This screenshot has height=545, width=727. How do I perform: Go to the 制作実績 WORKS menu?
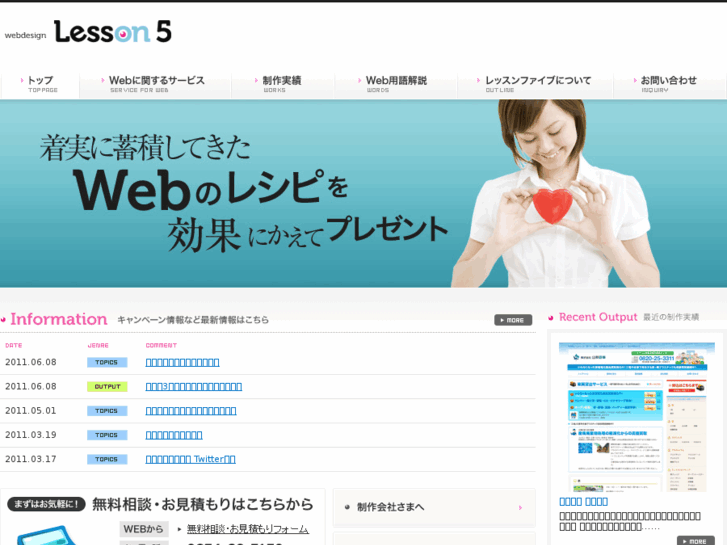pos(282,84)
